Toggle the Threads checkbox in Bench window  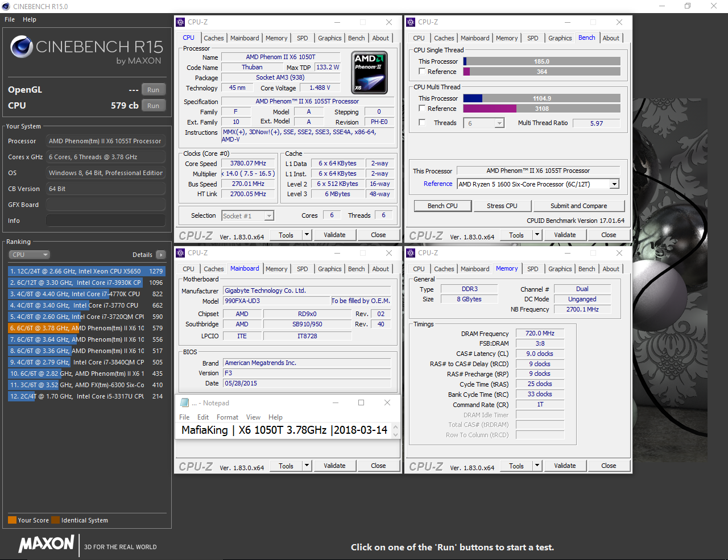click(422, 122)
